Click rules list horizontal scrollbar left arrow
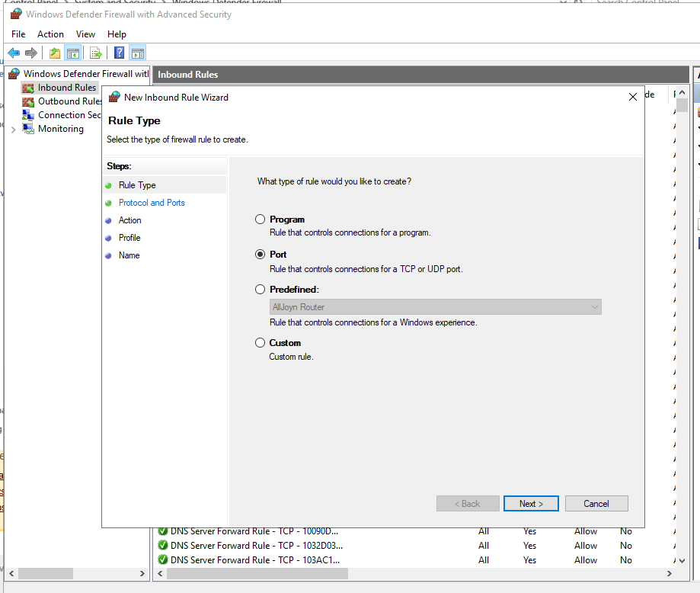The height and width of the screenshot is (593, 700). [x=160, y=573]
